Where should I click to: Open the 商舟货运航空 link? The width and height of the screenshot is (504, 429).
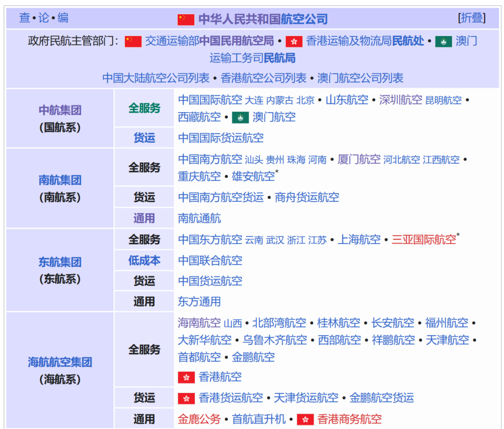[x=307, y=197]
